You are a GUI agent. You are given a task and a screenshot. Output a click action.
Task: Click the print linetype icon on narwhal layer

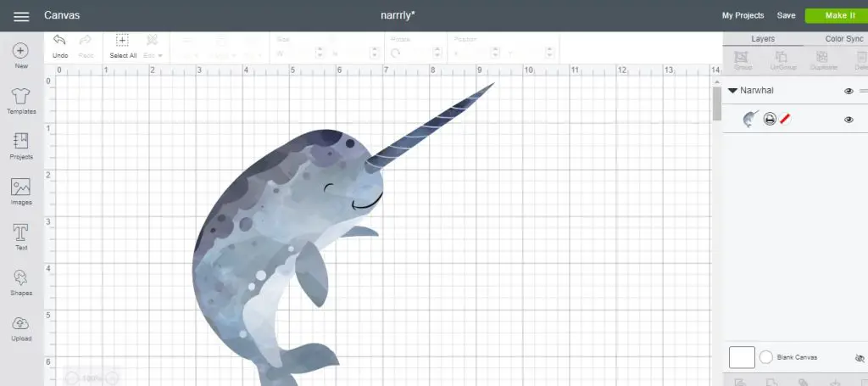pos(770,119)
